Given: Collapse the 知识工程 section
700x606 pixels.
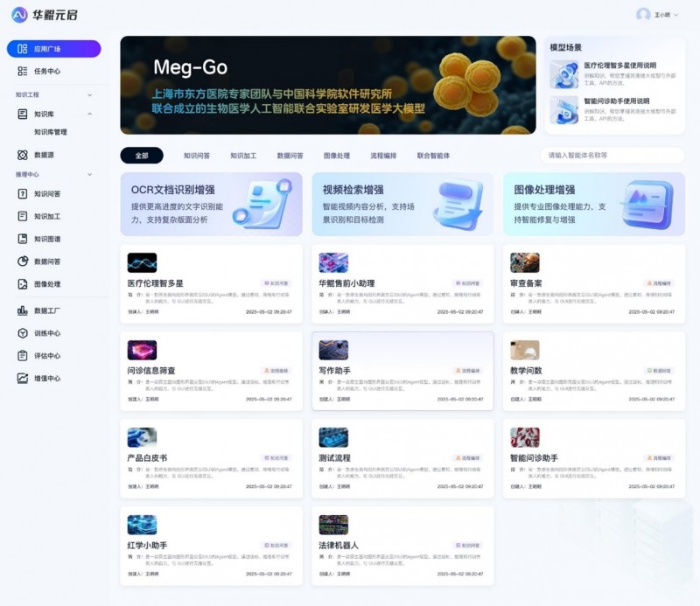Looking at the screenshot, I should [89, 94].
